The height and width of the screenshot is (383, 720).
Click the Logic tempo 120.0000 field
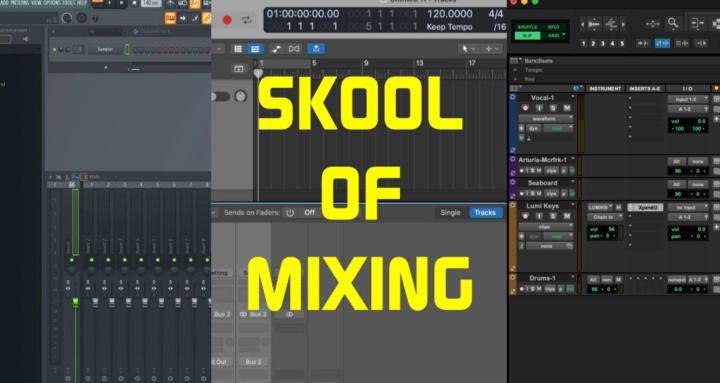pyautogui.click(x=450, y=14)
